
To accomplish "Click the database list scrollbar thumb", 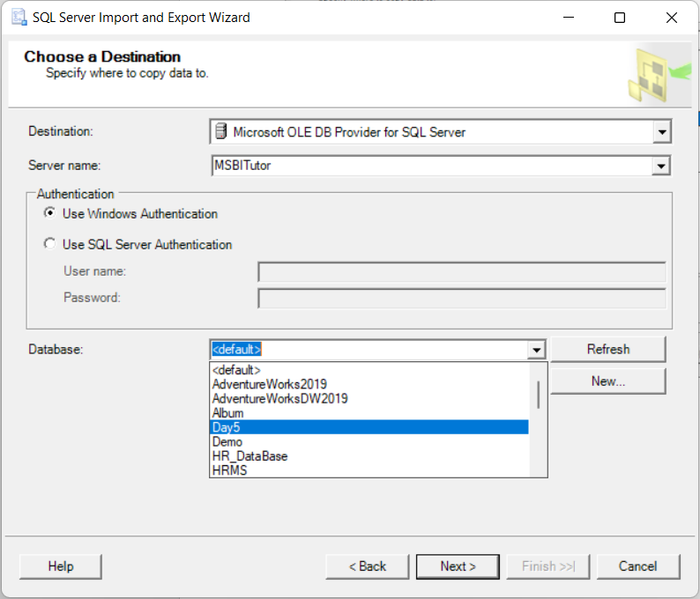I will coord(539,395).
